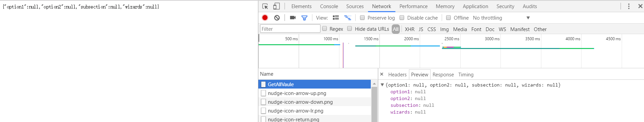Viewport: 644px width, 122px height.
Task: Select nudge-icon-arrow-lr.png request
Action: 314,111
